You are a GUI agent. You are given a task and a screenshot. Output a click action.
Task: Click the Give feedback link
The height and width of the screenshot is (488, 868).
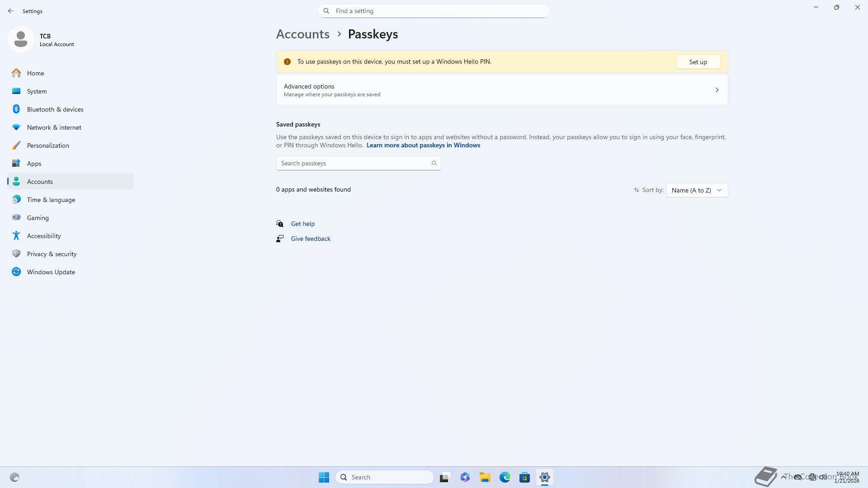pyautogui.click(x=310, y=239)
